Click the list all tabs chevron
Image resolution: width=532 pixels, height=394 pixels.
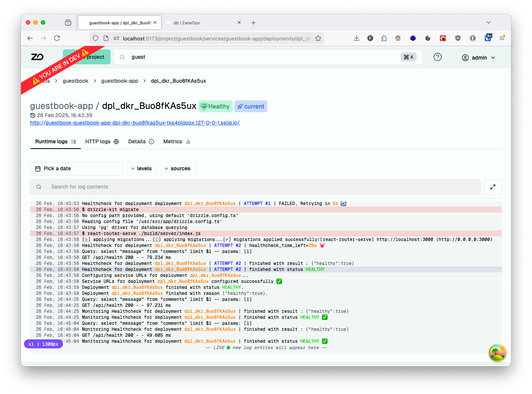[x=488, y=22]
